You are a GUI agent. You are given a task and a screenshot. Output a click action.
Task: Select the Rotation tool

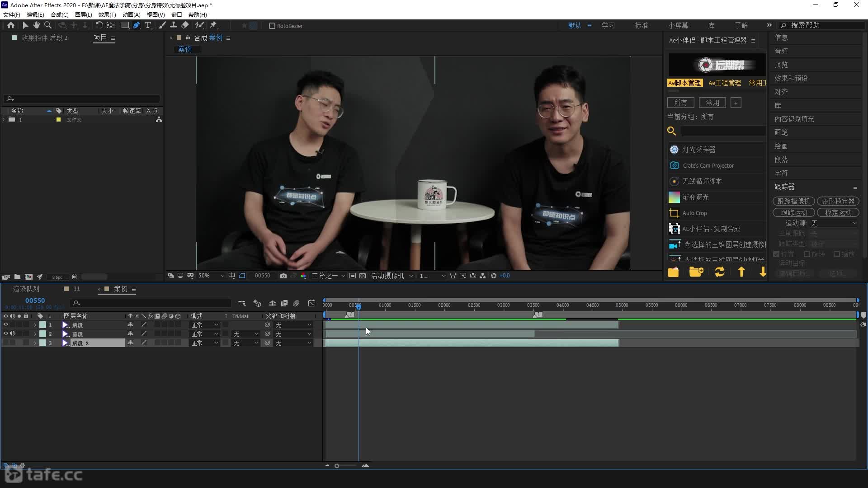[99, 25]
